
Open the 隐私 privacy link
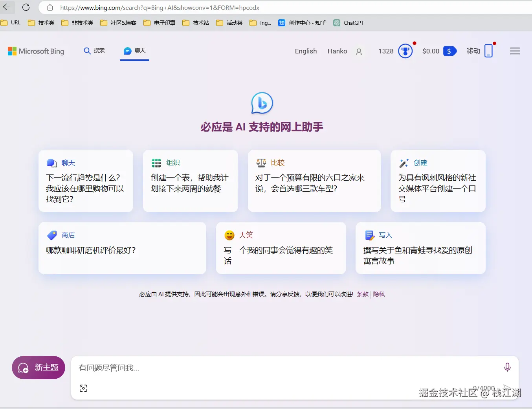click(x=379, y=294)
